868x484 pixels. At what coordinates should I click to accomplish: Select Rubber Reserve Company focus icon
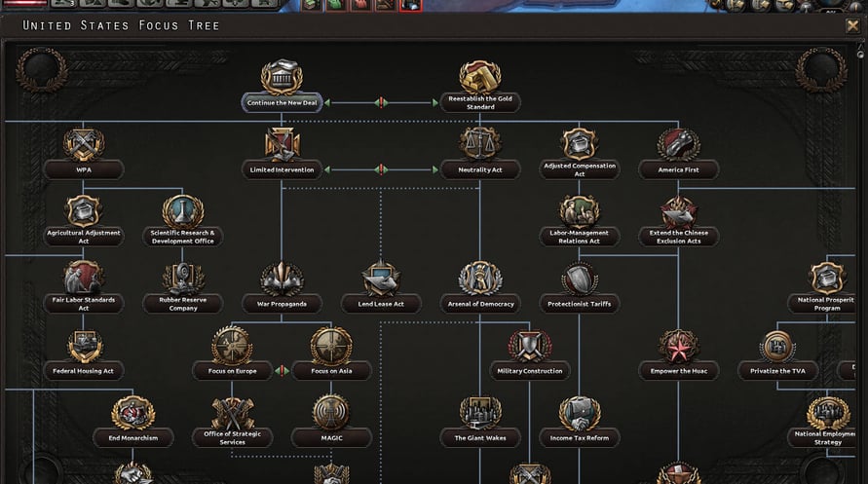tap(183, 279)
